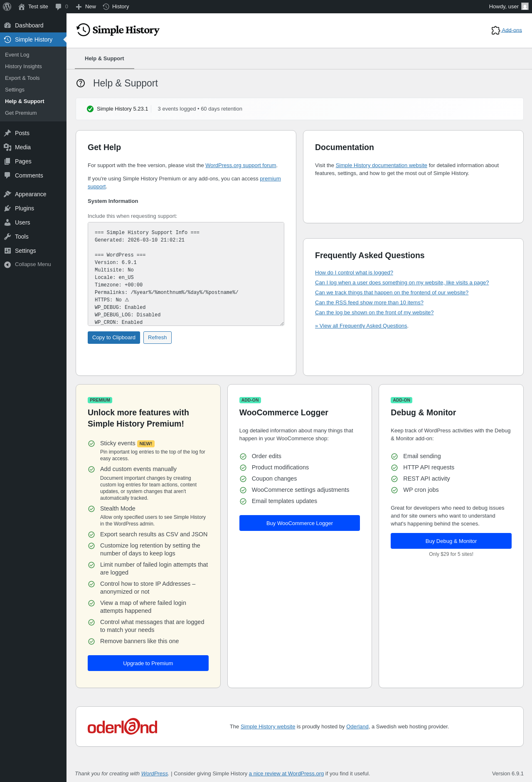Click inside the system information text box
Image resolution: width=532 pixels, height=782 pixels.
point(186,274)
